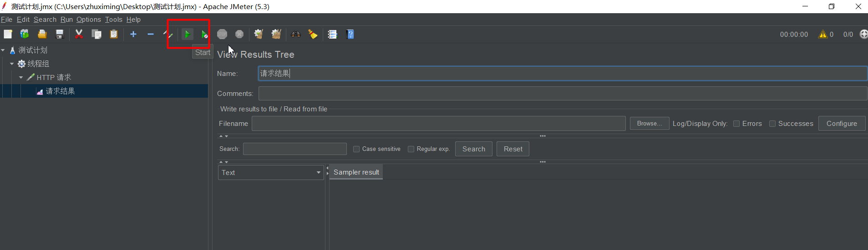This screenshot has height=250, width=868.
Task: Click the Save test plan floppy icon
Action: coord(60,34)
